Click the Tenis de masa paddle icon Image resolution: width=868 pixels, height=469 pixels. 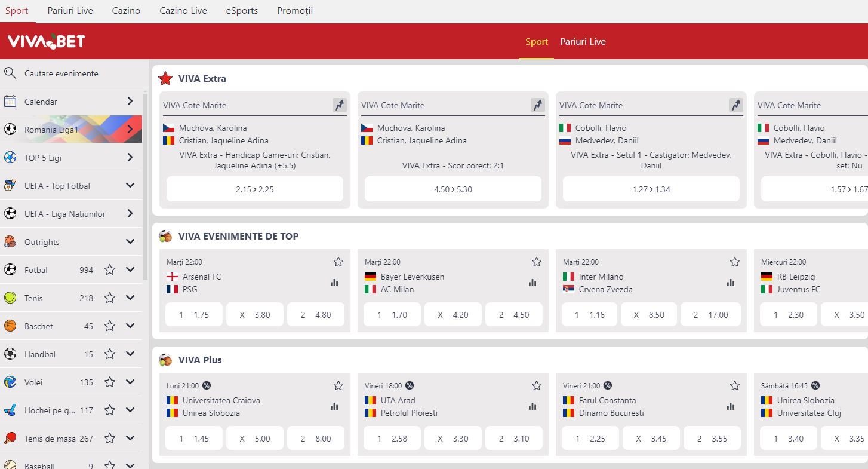pyautogui.click(x=10, y=439)
